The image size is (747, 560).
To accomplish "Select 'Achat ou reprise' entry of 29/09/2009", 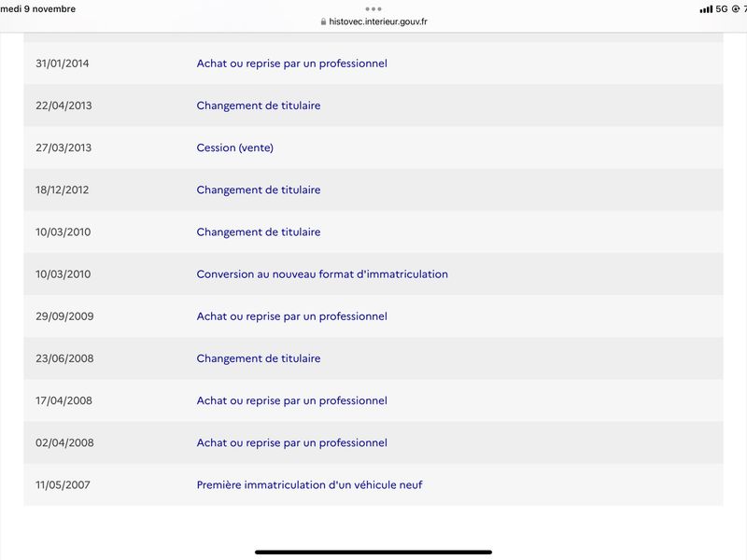I will (x=291, y=316).
